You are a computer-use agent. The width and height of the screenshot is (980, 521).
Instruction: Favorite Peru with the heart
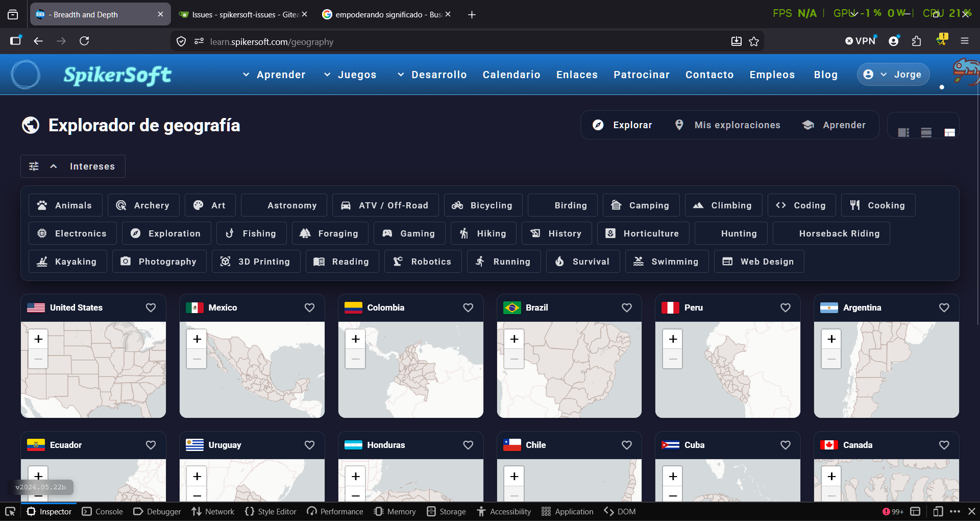point(786,307)
